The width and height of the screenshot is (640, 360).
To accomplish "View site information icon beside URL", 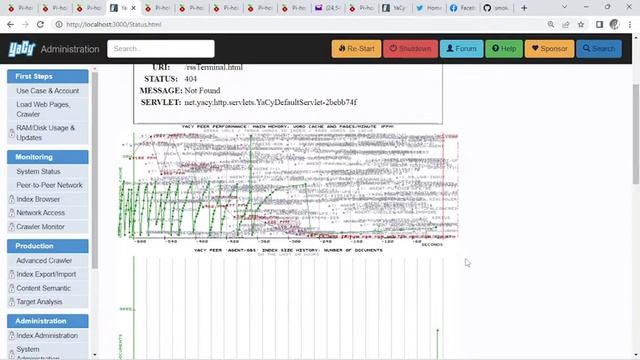I will pos(59,24).
